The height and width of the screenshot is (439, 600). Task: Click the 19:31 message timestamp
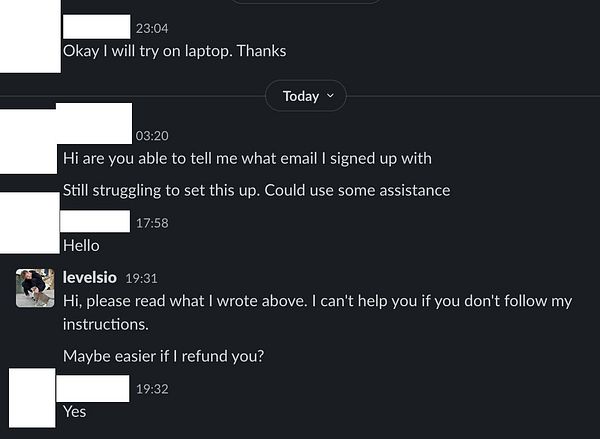141,278
